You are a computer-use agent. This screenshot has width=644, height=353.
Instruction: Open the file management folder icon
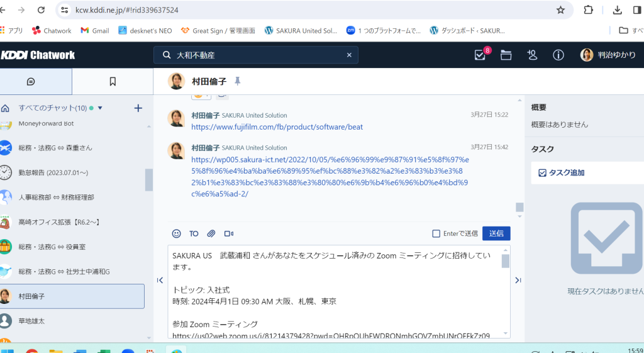(x=506, y=55)
